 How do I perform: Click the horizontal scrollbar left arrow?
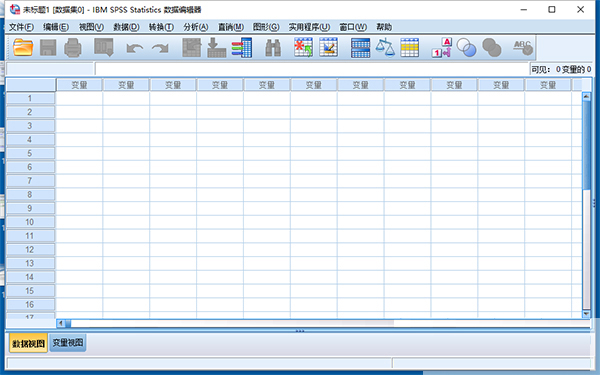60,323
